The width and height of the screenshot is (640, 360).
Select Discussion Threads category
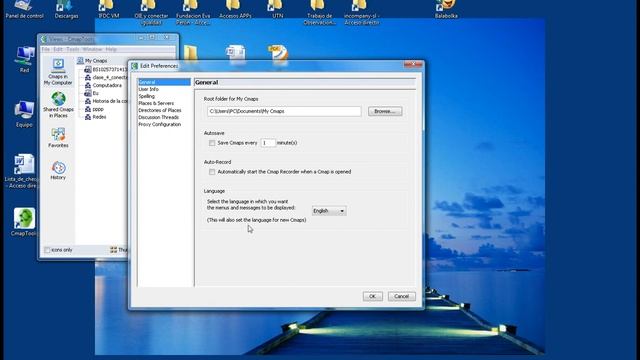(158, 117)
